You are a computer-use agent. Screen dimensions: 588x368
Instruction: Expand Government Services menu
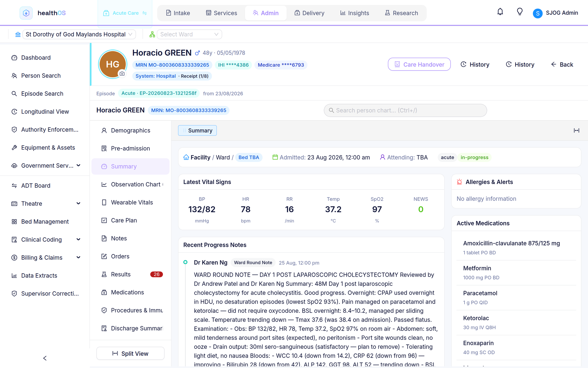pos(78,166)
